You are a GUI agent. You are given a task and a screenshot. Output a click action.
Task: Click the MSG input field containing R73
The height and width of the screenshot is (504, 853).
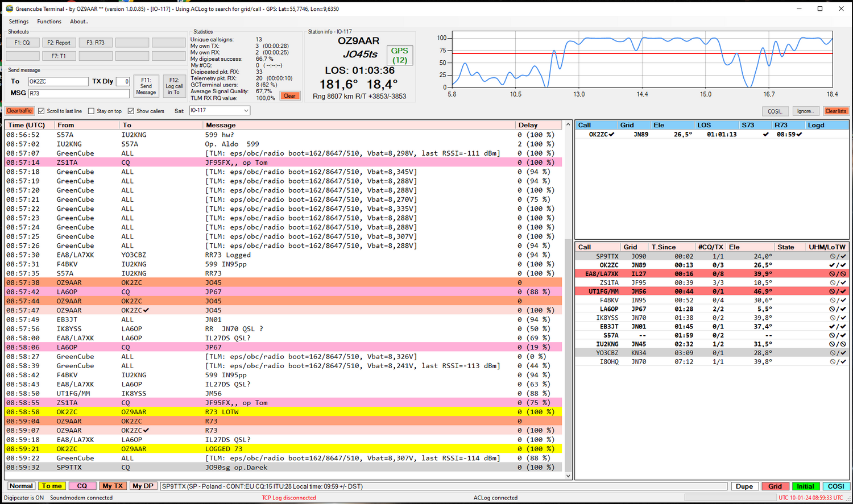(x=79, y=93)
